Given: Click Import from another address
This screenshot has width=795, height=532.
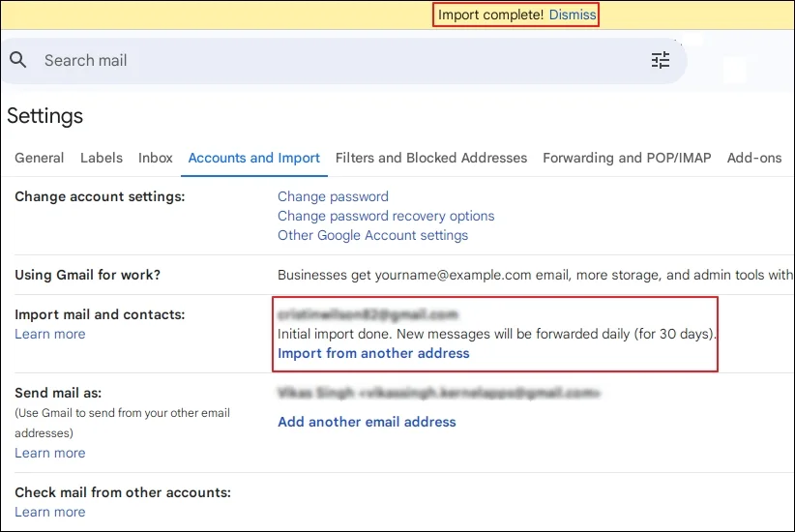Looking at the screenshot, I should (373, 353).
